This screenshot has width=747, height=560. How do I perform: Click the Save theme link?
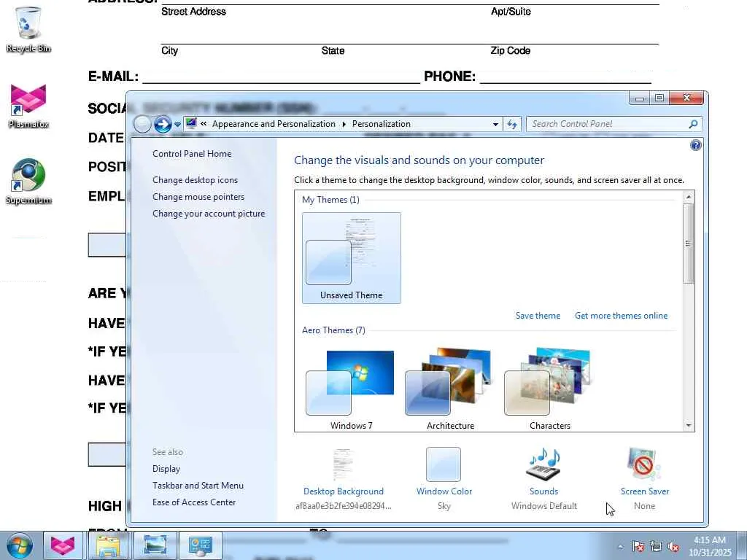tap(538, 316)
